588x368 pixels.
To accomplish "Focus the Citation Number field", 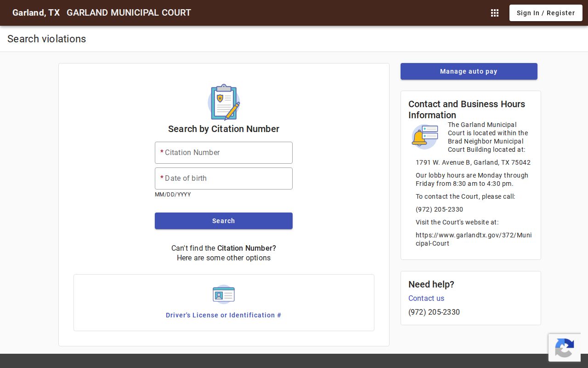I will (224, 153).
